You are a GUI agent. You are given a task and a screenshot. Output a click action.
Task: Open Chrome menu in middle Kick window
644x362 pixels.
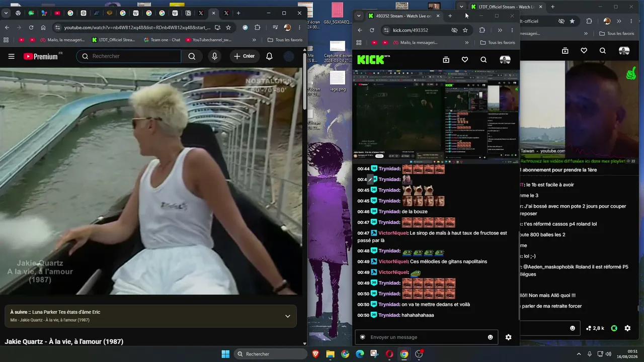[512, 30]
